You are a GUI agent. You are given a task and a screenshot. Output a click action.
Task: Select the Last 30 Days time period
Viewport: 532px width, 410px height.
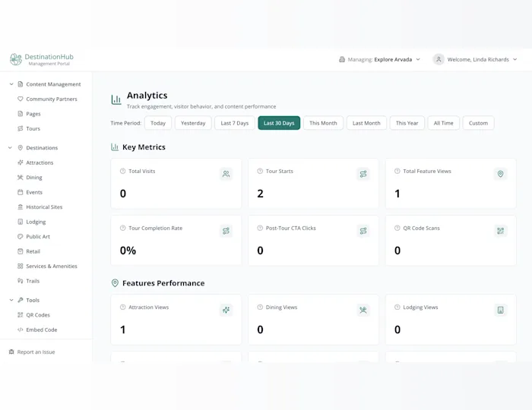[x=279, y=123]
